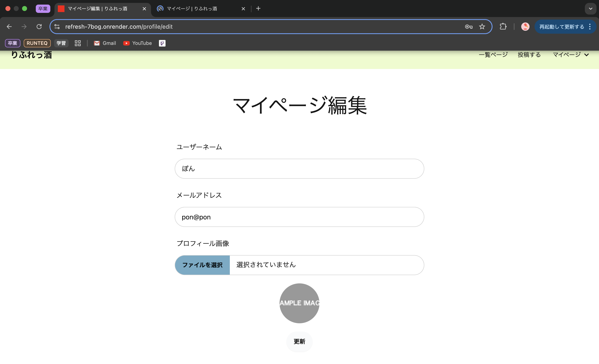The height and width of the screenshot is (364, 599).
Task: Click the browser back navigation arrow
Action: (x=9, y=26)
